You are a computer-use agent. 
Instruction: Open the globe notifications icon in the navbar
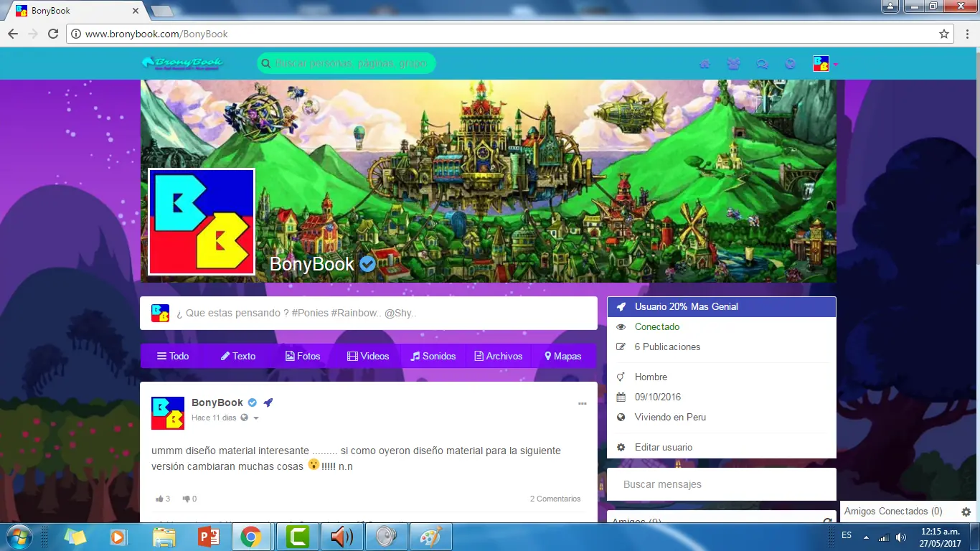click(x=791, y=64)
